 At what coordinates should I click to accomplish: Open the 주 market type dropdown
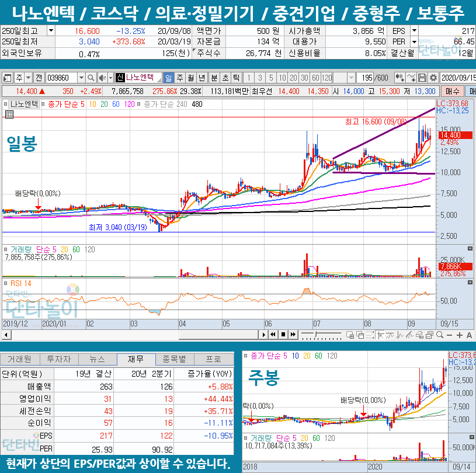tap(28, 78)
